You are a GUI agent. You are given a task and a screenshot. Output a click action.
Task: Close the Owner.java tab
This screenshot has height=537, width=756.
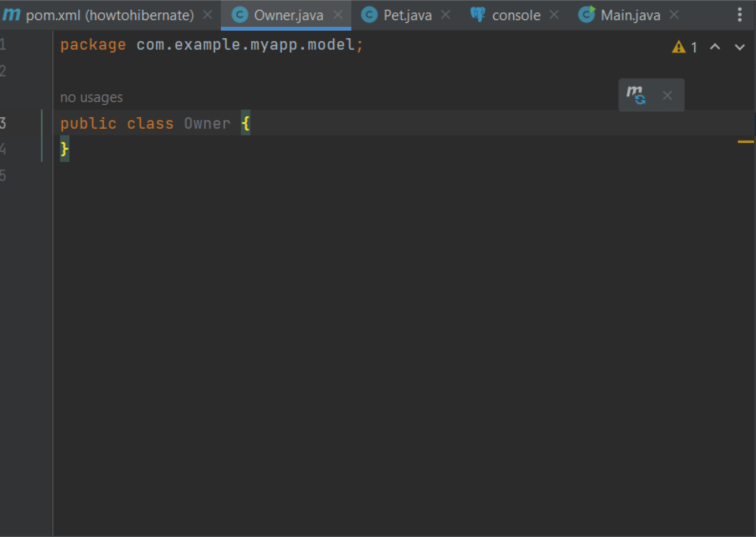point(338,15)
